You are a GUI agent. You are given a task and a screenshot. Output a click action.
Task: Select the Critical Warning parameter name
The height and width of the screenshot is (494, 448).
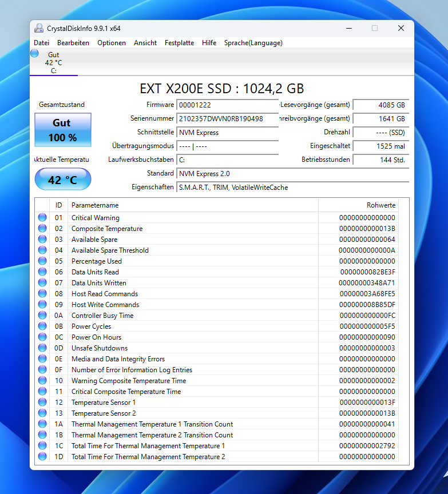click(x=96, y=218)
